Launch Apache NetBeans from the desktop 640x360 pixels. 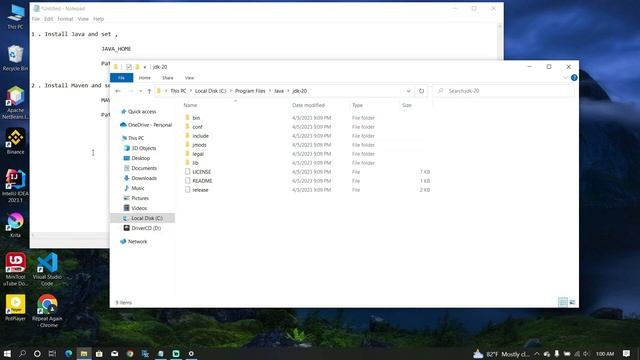tap(16, 102)
